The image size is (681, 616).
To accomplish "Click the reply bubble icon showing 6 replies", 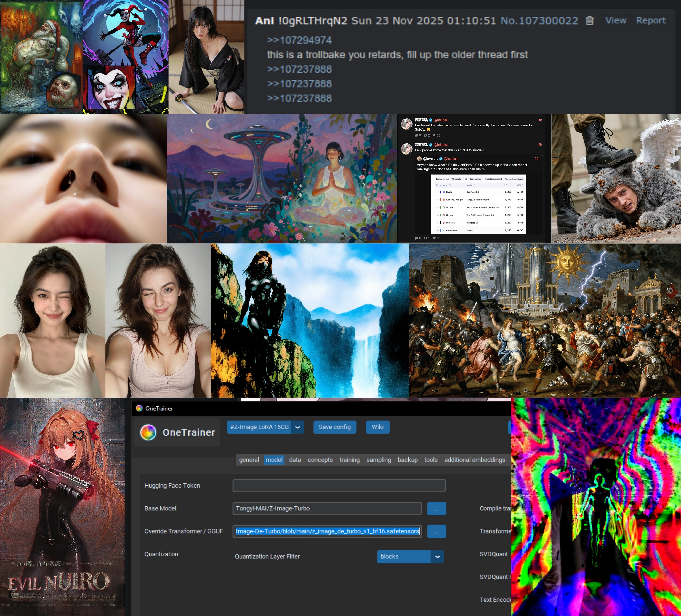I will 416,238.
